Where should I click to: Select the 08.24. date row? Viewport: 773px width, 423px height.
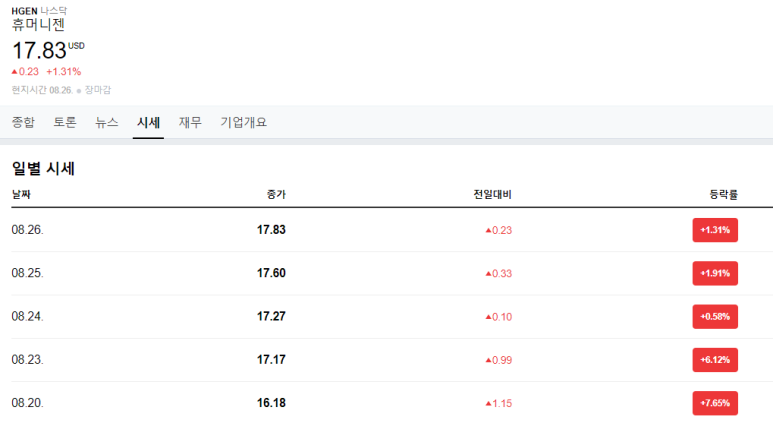click(x=392, y=317)
